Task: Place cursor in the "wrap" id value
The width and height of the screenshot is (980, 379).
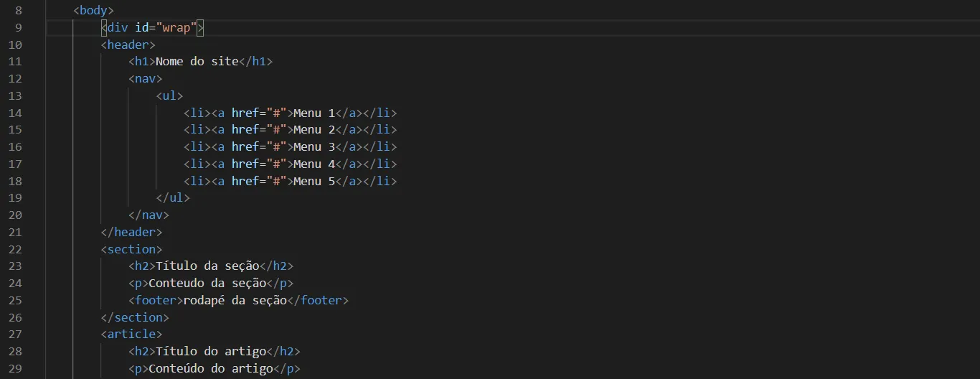Action: (179, 27)
